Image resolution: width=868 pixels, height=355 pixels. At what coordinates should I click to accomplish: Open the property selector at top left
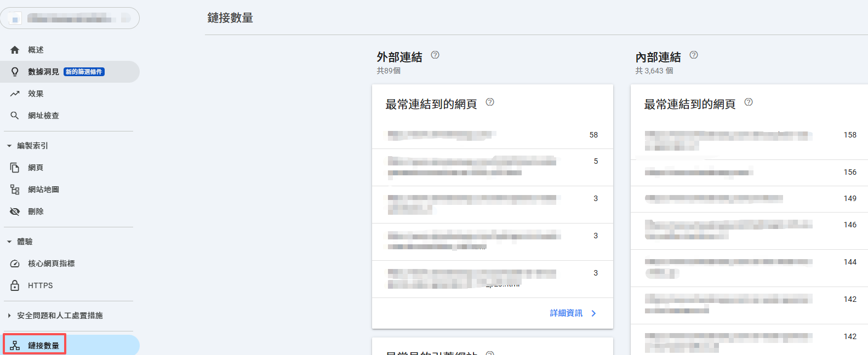tap(70, 19)
